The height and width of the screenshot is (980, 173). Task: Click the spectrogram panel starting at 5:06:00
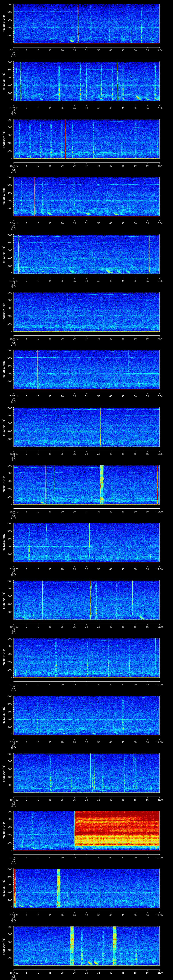pos(86,312)
